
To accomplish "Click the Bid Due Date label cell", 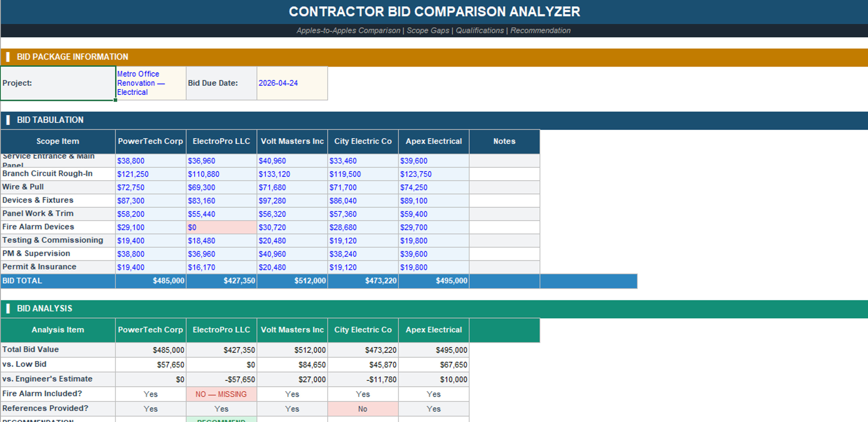I will click(x=221, y=83).
